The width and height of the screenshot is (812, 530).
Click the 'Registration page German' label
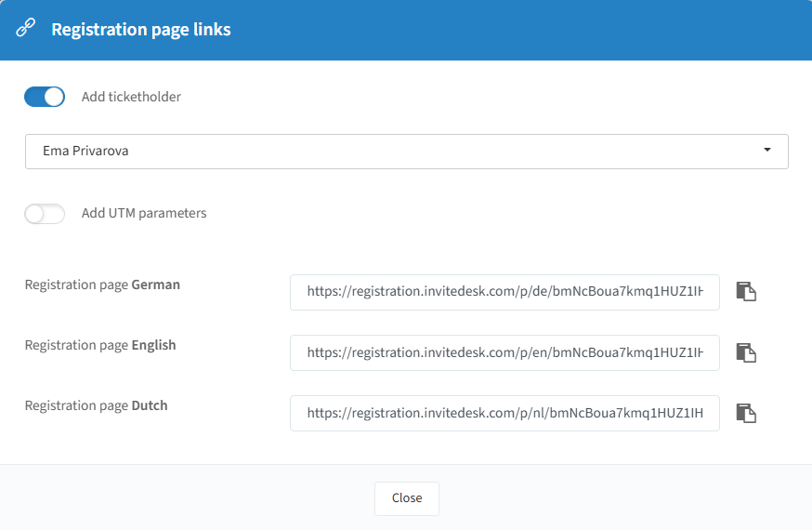coord(102,285)
